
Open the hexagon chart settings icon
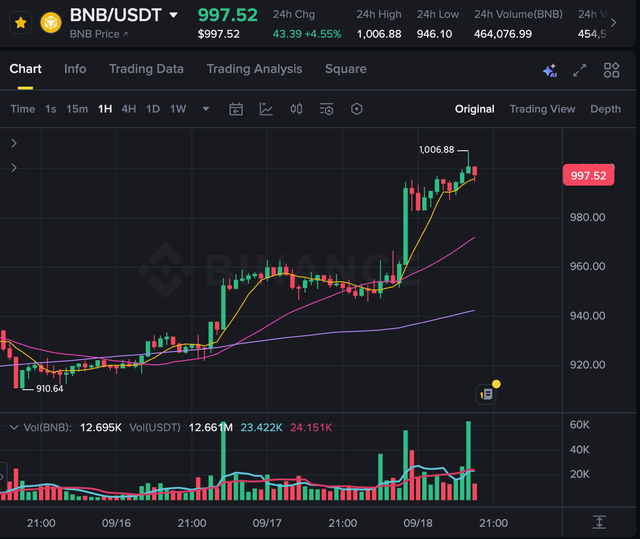coord(356,109)
